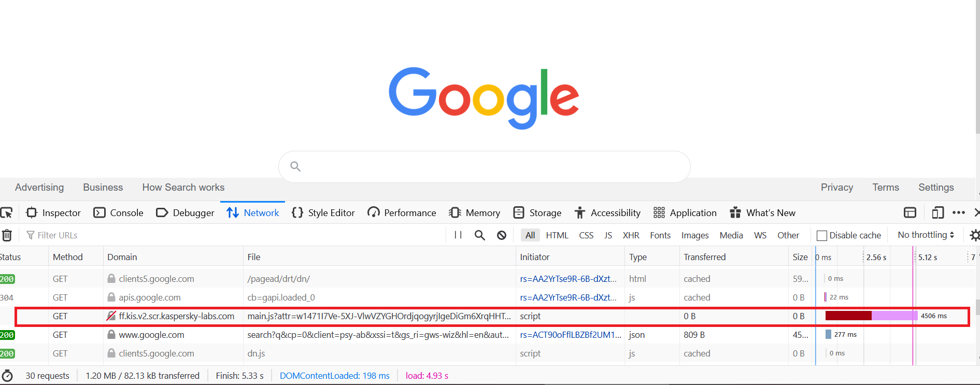Click the 4506 ms waterfall bar
The image size is (980, 385).
tap(871, 316)
